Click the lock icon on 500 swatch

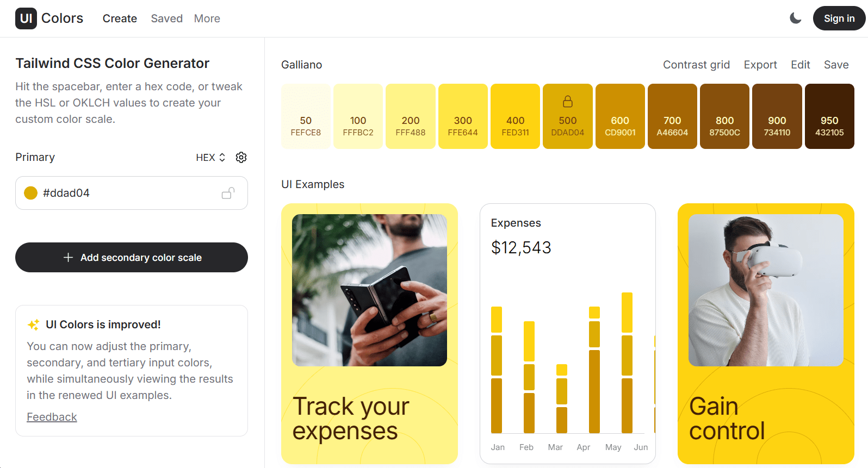pyautogui.click(x=568, y=102)
